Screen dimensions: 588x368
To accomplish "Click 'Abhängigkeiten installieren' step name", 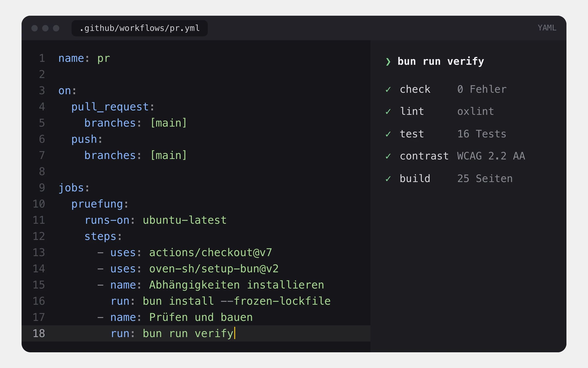I will (x=237, y=285).
